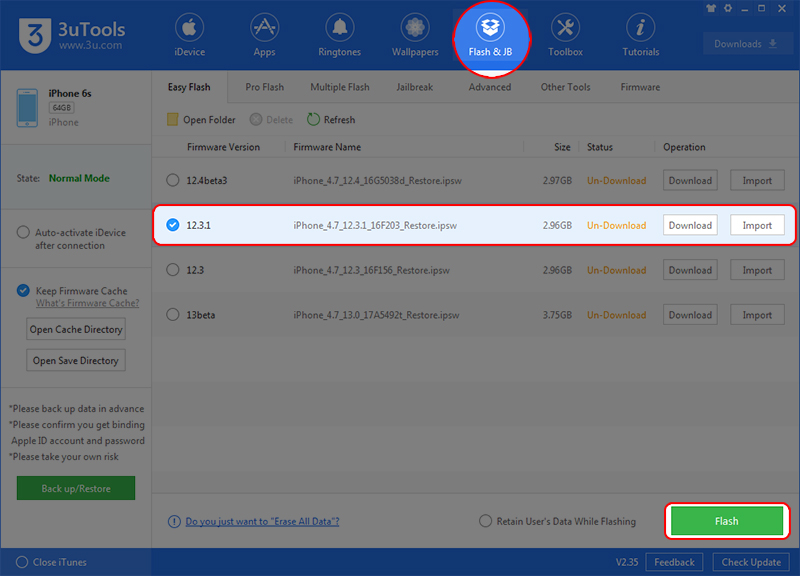The height and width of the screenshot is (576, 800).
Task: Download the 12.3.1 firmware
Action: pos(690,225)
